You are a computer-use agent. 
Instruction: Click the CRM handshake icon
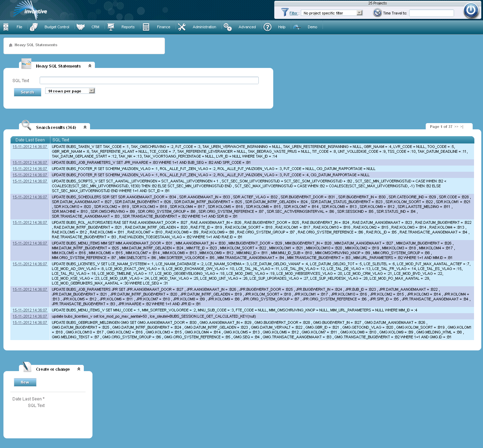[x=81, y=27]
